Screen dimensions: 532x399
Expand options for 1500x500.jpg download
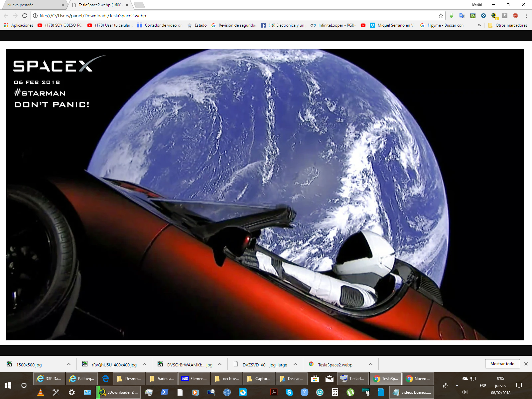click(x=69, y=364)
